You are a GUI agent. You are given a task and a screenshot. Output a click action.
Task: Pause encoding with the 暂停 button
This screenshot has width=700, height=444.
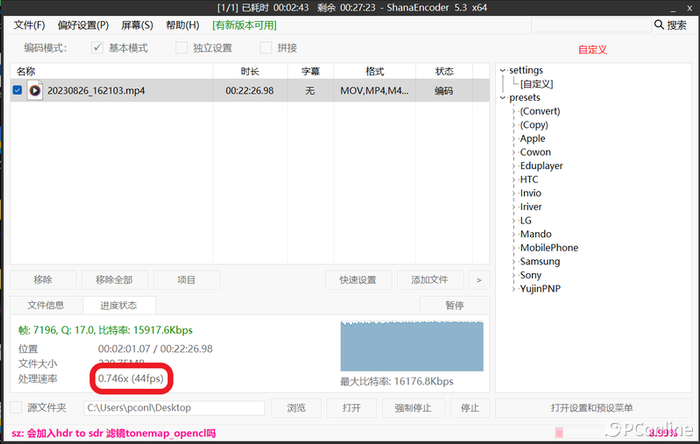(x=454, y=305)
